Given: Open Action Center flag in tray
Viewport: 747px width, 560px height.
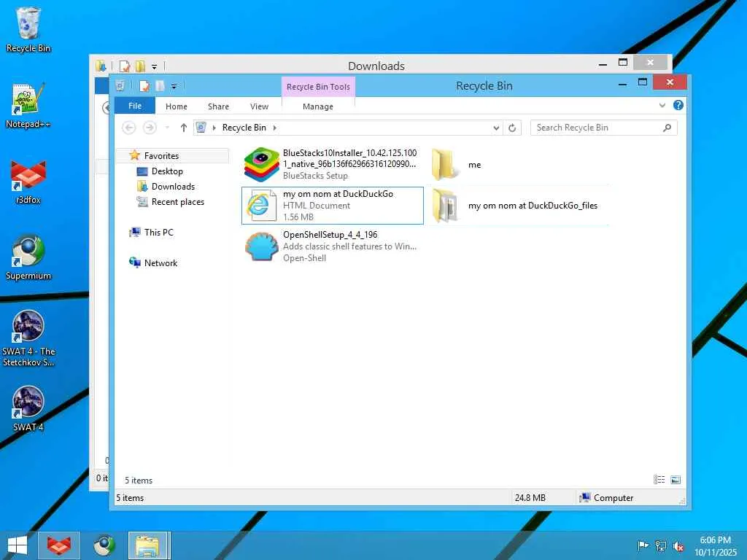Looking at the screenshot, I should [643, 545].
